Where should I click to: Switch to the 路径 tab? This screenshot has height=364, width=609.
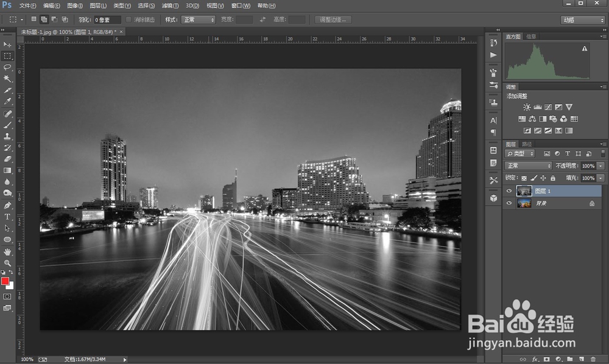pyautogui.click(x=527, y=144)
